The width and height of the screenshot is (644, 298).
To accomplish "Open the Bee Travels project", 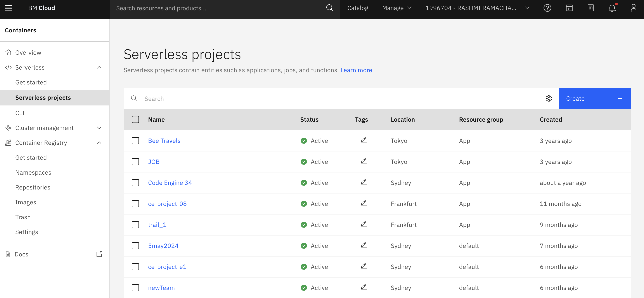I will tap(164, 141).
